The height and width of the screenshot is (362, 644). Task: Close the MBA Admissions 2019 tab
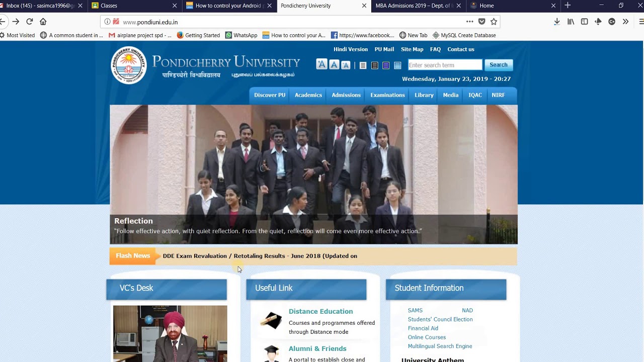pos(458,6)
